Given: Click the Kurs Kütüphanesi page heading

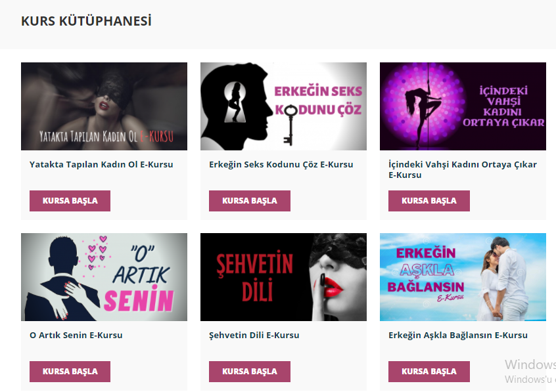Looking at the screenshot, I should 86,21.
